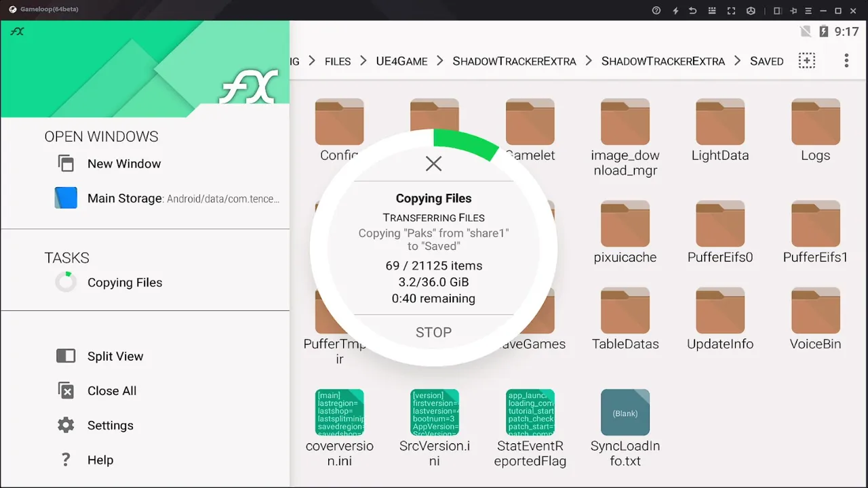The image size is (868, 488).
Task: Open selection mode icon in toolbar
Action: coord(806,60)
